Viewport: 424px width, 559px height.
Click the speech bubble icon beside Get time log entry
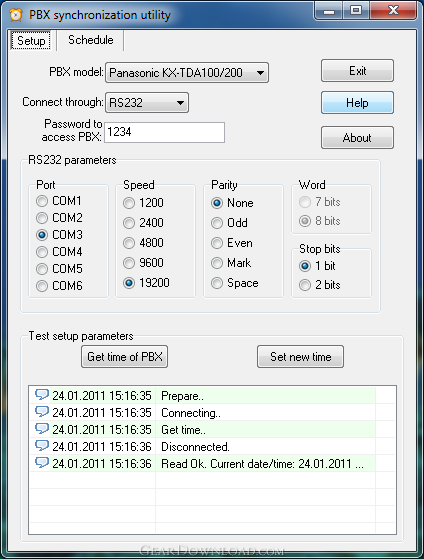42,429
